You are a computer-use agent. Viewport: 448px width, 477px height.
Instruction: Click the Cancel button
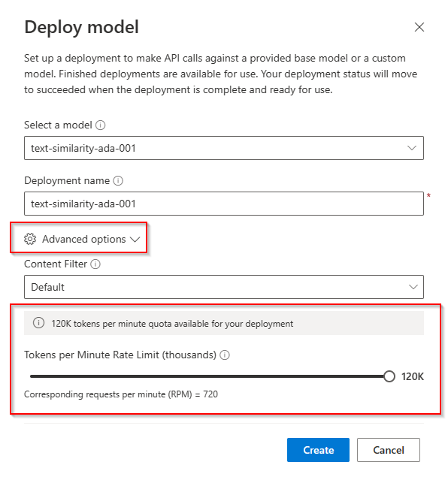[x=389, y=450]
